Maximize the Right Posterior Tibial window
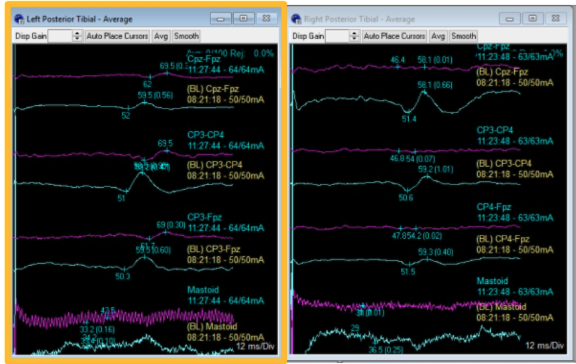The width and height of the screenshot is (576, 364). (532, 18)
